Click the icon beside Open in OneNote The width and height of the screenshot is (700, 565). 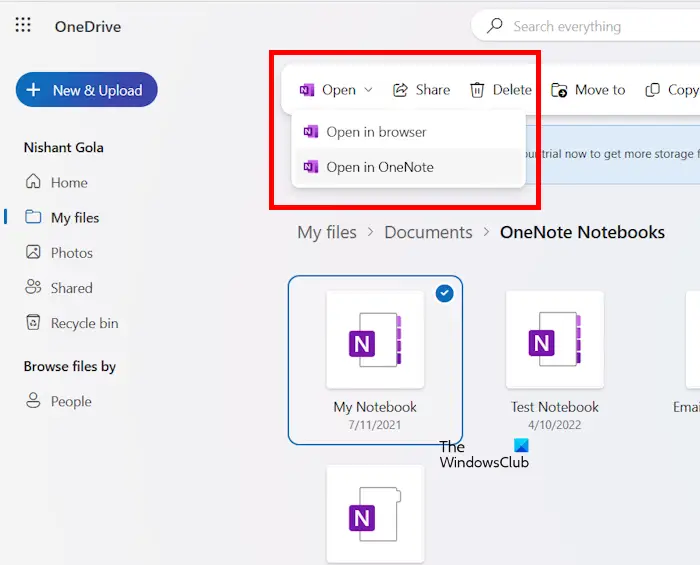(x=311, y=166)
